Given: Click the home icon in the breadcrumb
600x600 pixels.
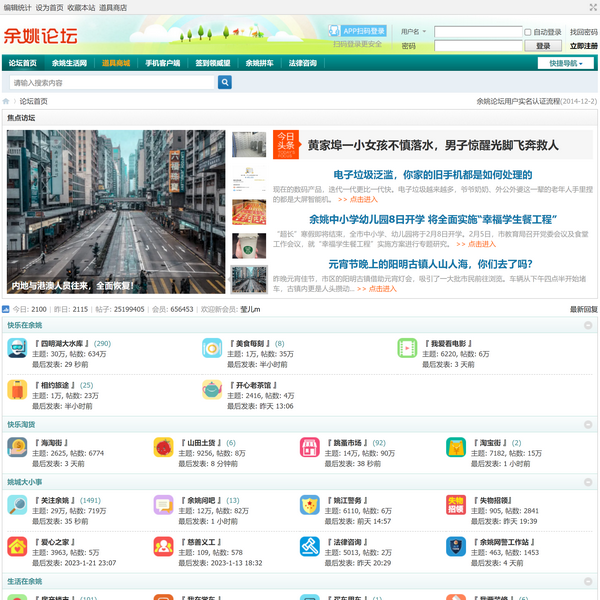Looking at the screenshot, I should [7, 101].
